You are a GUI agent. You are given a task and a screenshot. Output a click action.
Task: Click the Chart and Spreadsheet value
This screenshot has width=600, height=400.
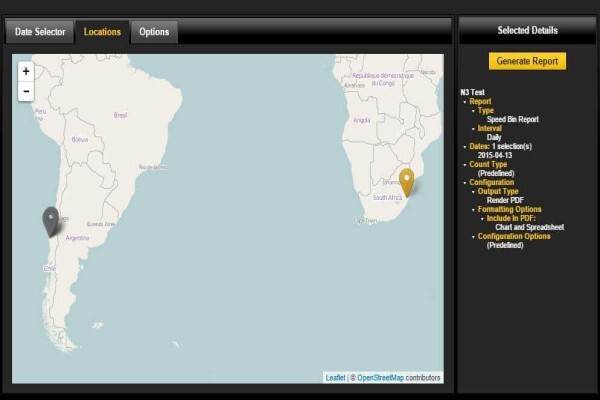[530, 227]
